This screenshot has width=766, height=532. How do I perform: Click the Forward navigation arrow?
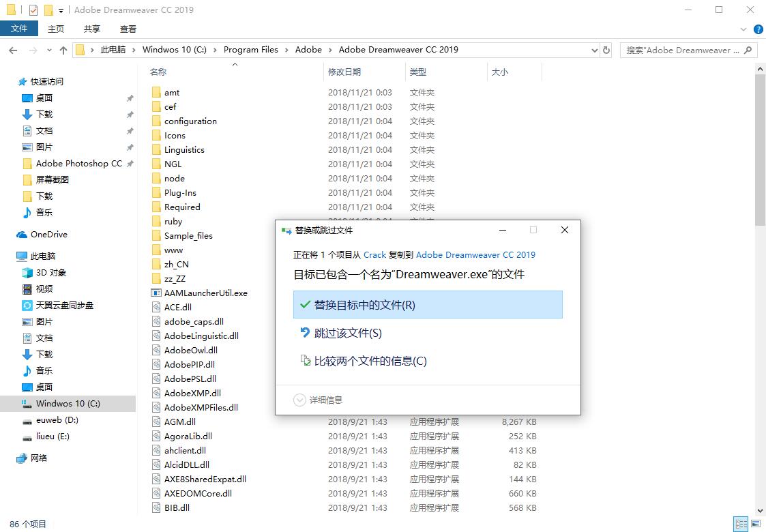33,50
